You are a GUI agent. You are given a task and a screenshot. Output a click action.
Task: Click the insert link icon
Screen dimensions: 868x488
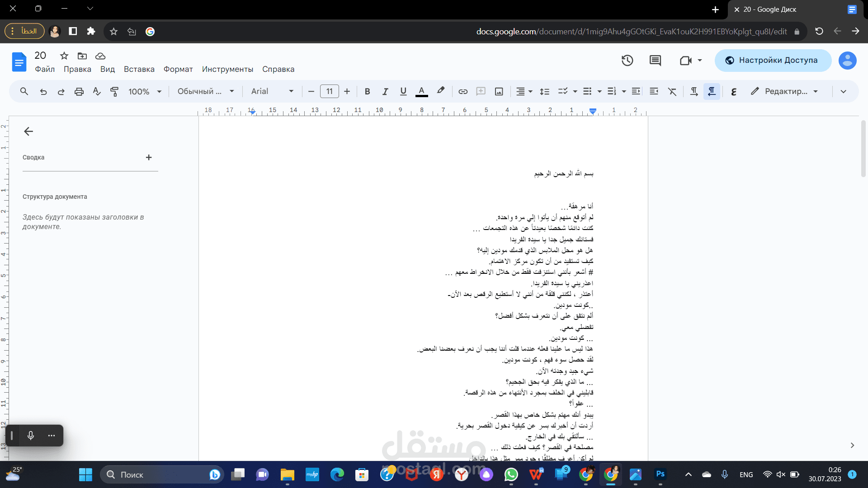click(463, 91)
